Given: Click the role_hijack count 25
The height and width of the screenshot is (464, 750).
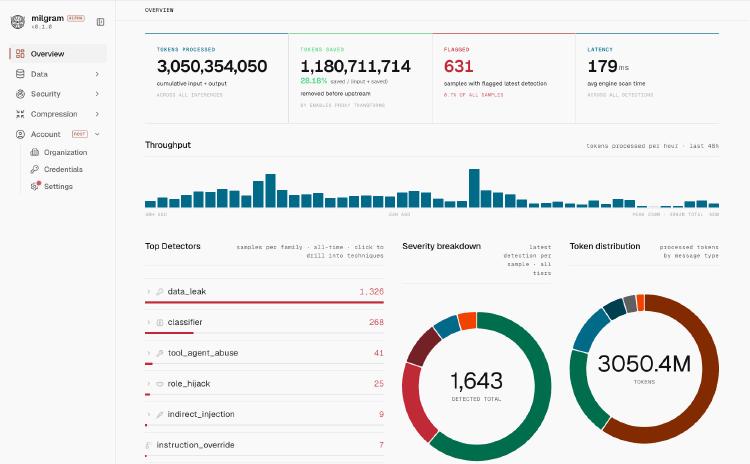Looking at the screenshot, I should tap(379, 384).
